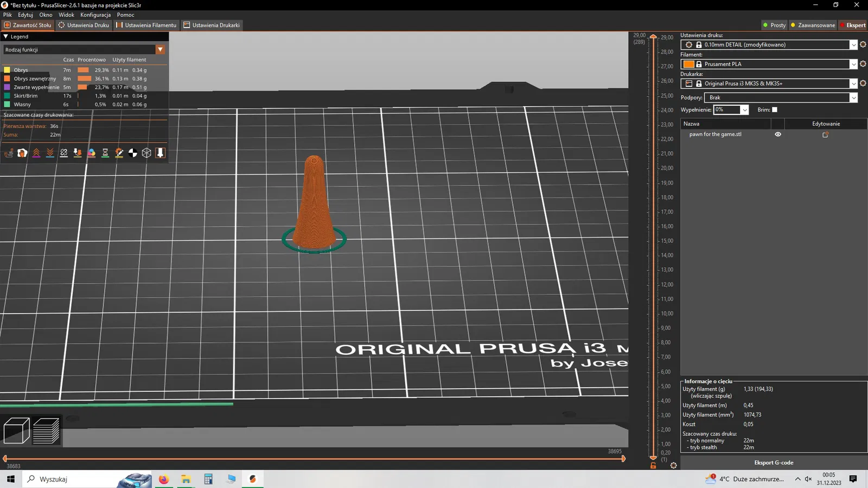Switch to 3D editor view cube icon

click(16, 431)
